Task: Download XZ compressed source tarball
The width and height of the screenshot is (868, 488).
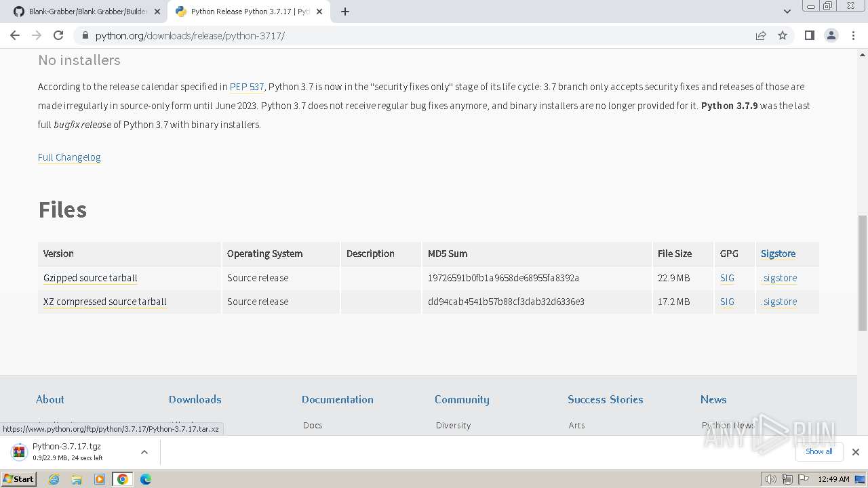Action: [105, 302]
